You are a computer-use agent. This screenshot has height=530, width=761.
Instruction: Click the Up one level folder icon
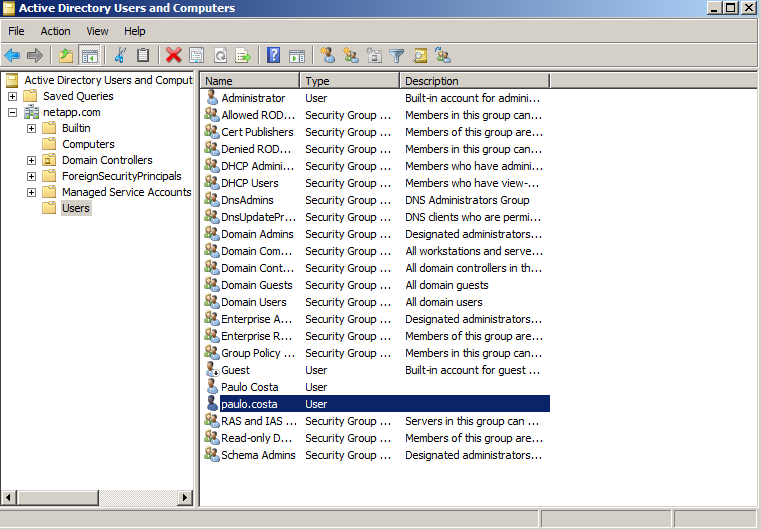[x=66, y=56]
